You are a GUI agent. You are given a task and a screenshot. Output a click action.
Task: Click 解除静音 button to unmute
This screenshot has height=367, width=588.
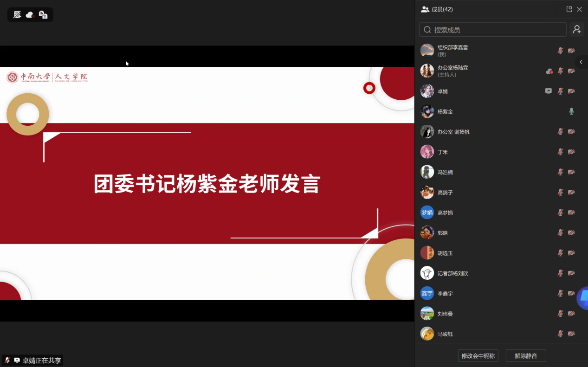[525, 356]
